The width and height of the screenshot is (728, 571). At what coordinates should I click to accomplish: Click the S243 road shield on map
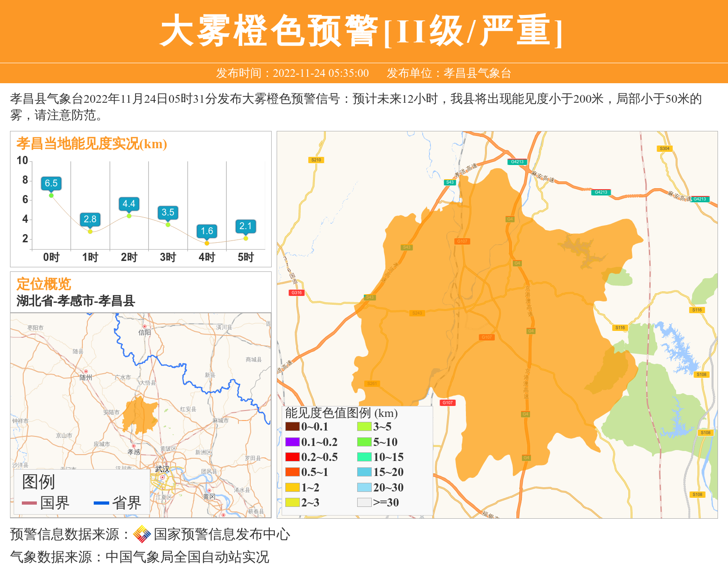pos(417,313)
